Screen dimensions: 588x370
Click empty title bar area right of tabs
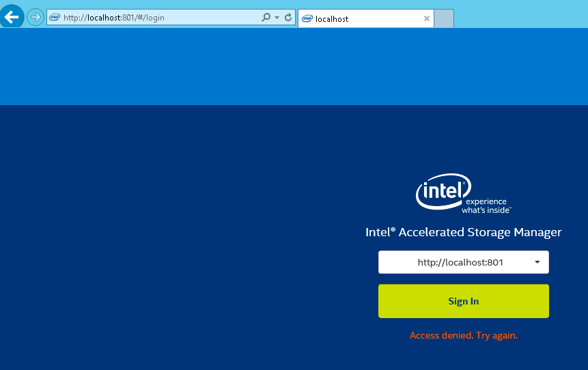519,14
